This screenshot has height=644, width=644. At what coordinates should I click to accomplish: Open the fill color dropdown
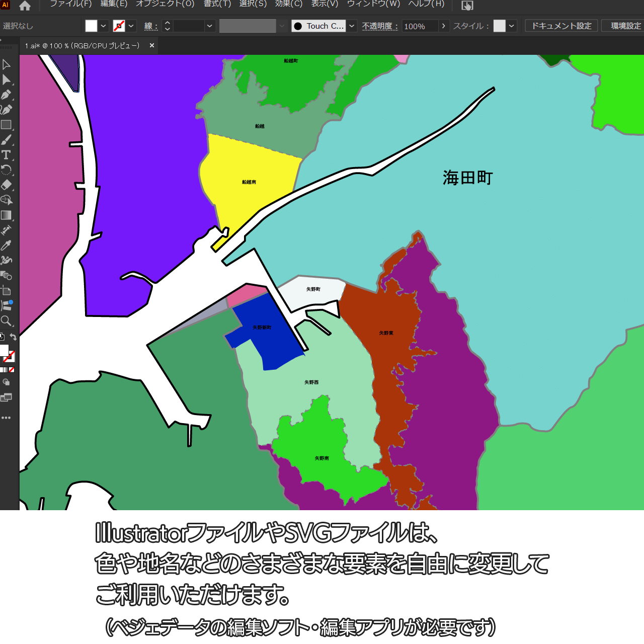pos(103,26)
